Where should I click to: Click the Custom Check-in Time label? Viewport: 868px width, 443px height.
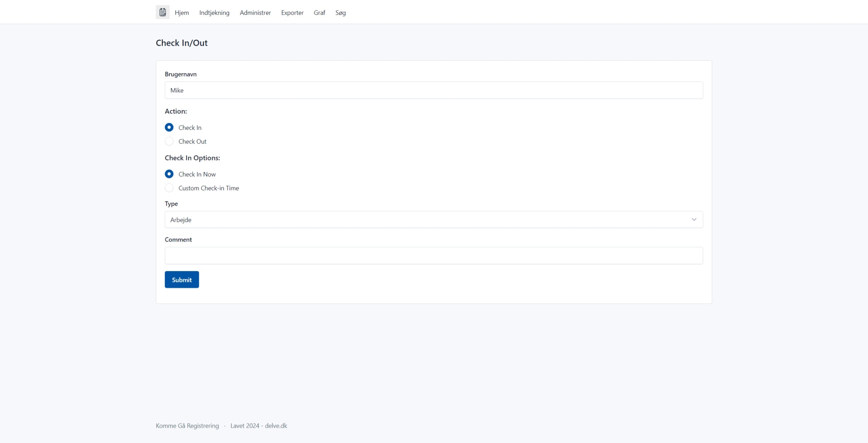209,188
